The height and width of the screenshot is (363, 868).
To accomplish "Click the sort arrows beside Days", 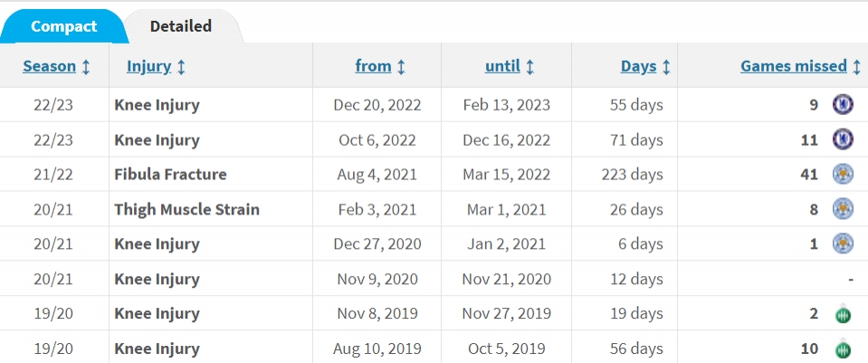I will point(666,67).
